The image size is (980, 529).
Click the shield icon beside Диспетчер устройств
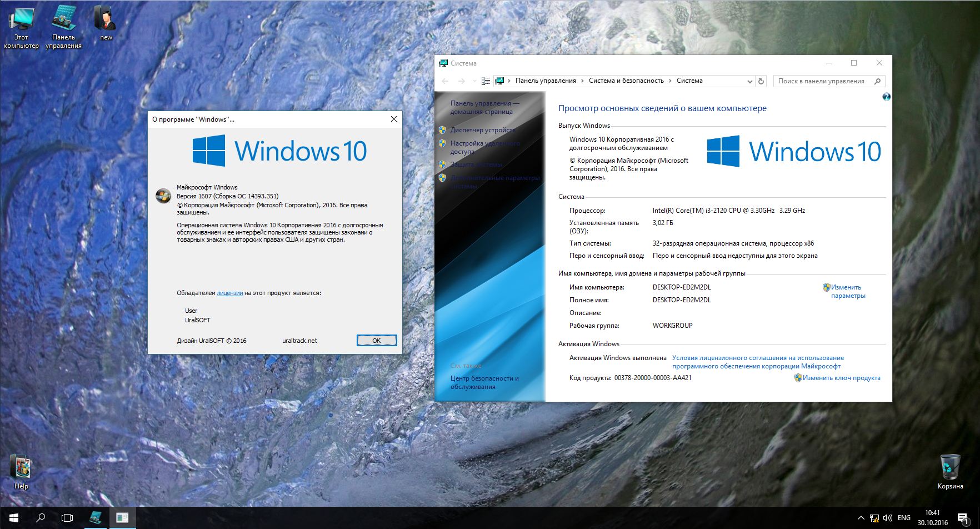(442, 130)
